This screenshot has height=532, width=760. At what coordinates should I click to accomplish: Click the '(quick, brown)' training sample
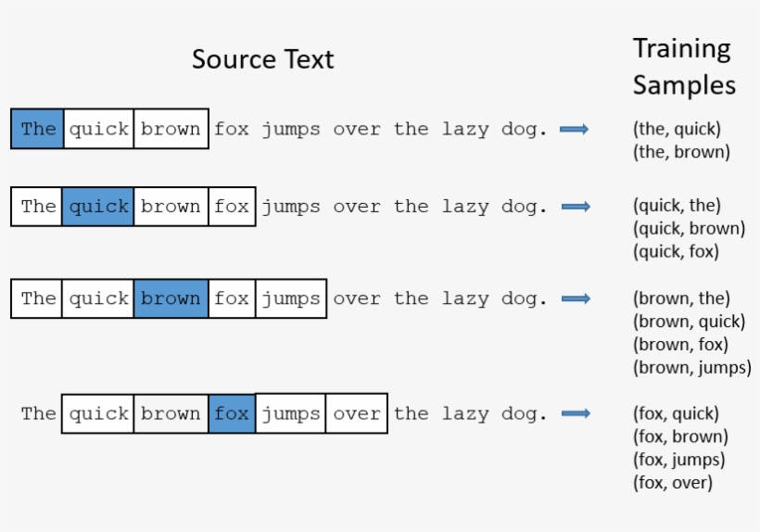[689, 228]
